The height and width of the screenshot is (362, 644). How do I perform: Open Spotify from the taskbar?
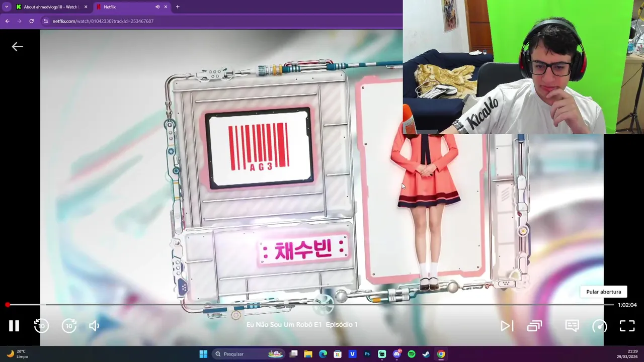point(412,354)
